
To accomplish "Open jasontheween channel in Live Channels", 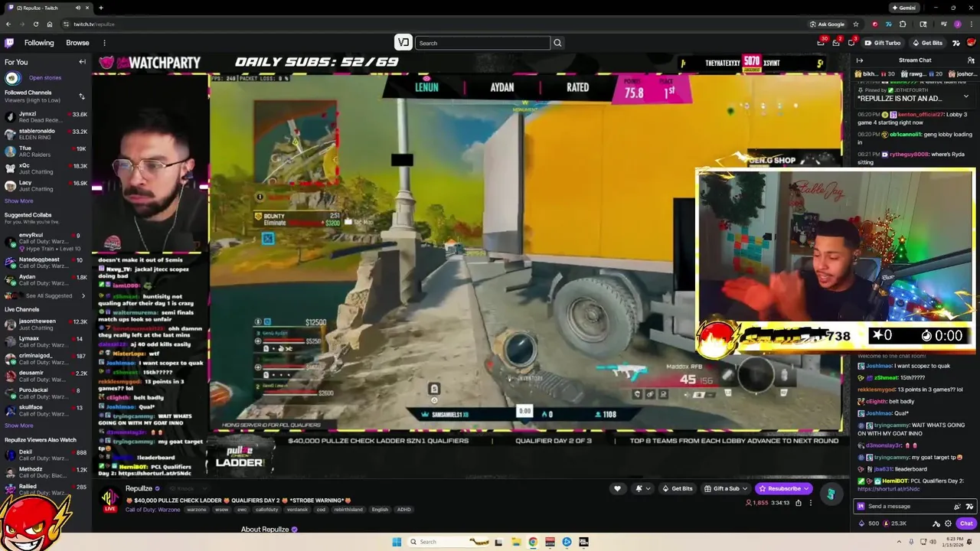I will point(46,324).
